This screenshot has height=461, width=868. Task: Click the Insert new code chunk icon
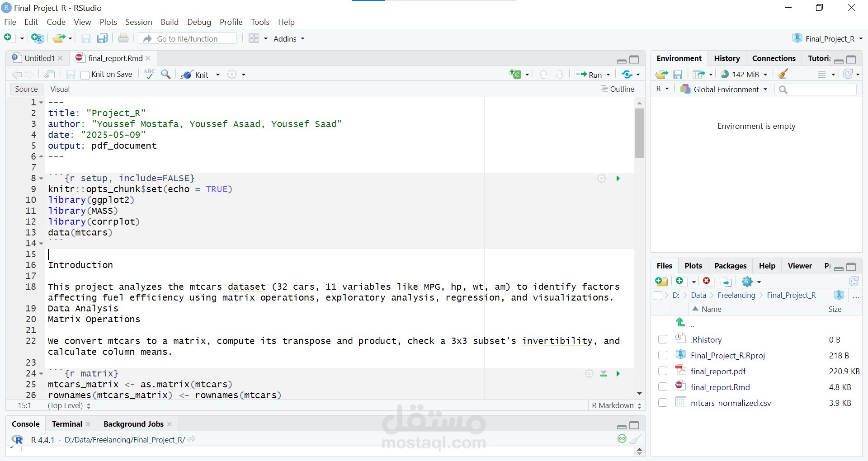pos(515,74)
